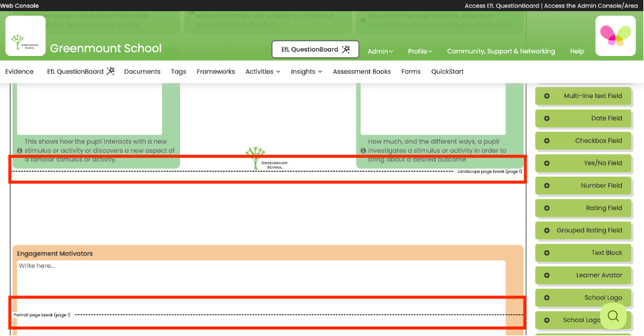Open the Activities dropdown
644x336 pixels.
[x=263, y=71]
